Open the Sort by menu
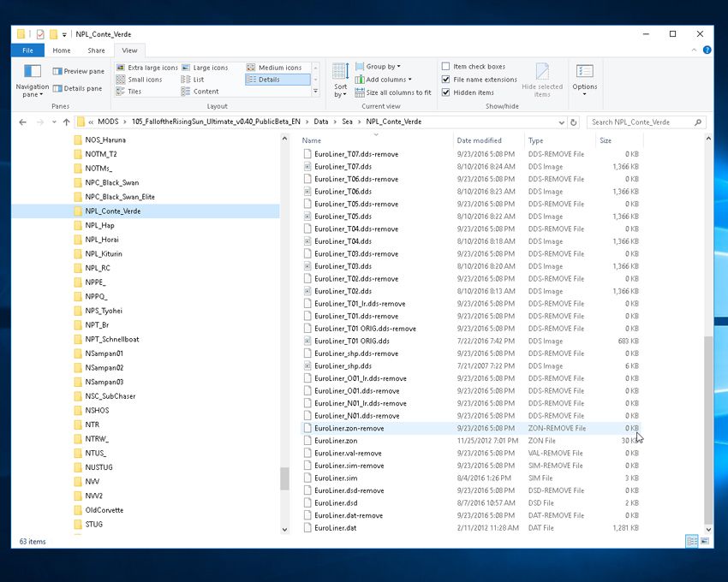The width and height of the screenshot is (728, 582). pos(340,80)
